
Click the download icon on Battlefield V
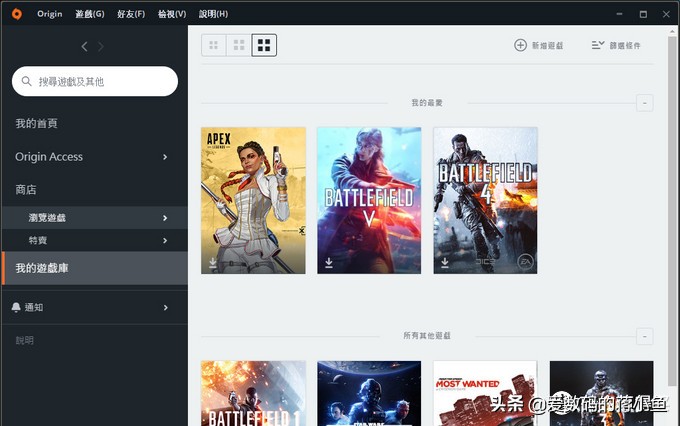(329, 262)
